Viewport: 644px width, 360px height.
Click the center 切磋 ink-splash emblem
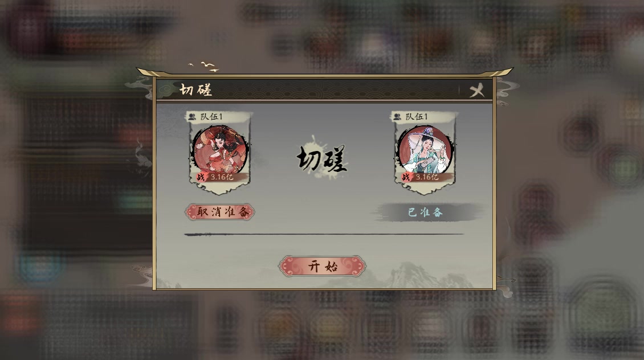click(x=322, y=158)
